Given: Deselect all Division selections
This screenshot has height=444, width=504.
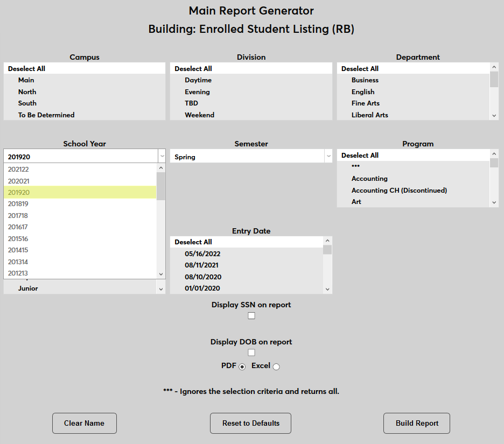Looking at the screenshot, I should 192,68.
